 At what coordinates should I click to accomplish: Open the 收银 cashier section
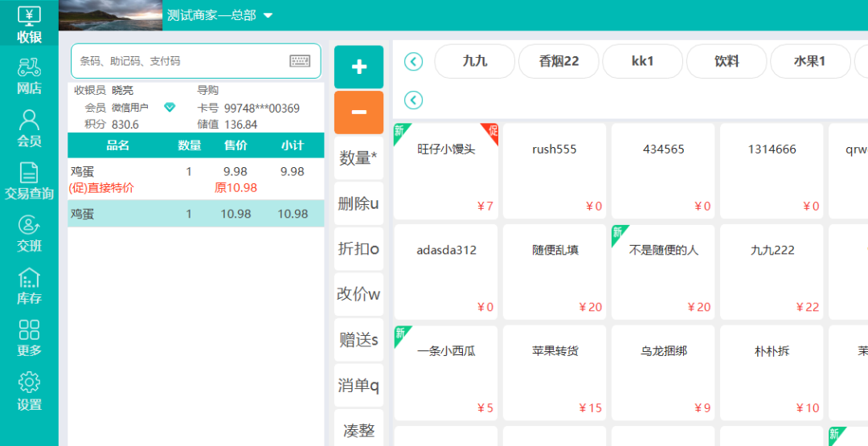[29, 24]
